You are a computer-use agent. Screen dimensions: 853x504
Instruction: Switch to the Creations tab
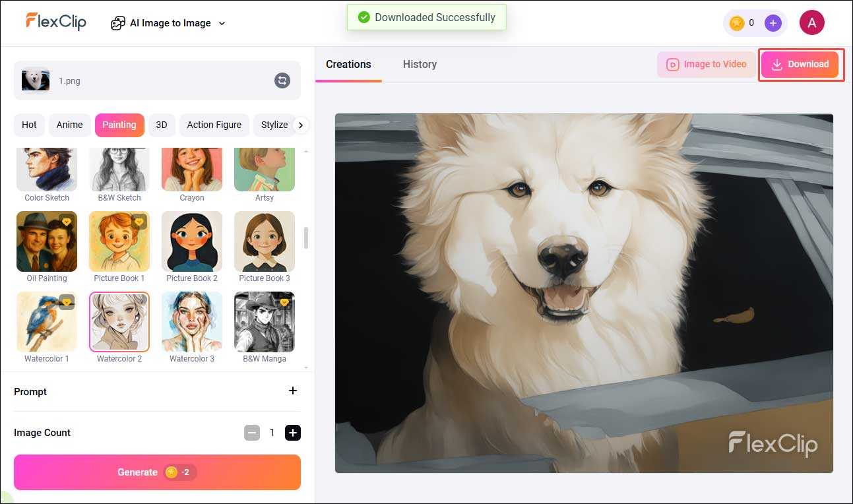click(x=348, y=64)
